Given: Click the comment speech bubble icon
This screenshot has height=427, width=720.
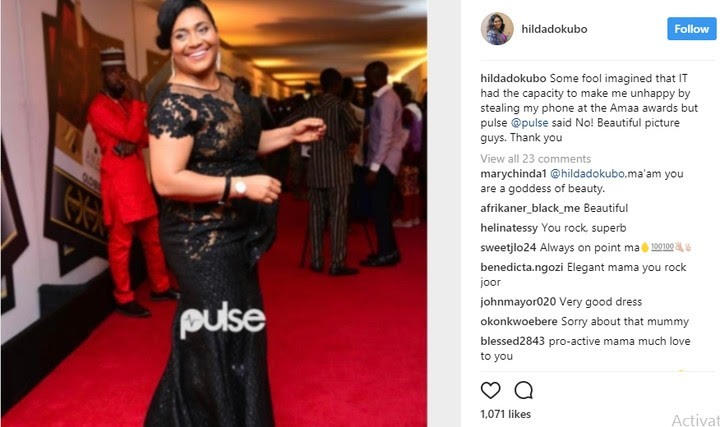Looking at the screenshot, I should (x=523, y=390).
